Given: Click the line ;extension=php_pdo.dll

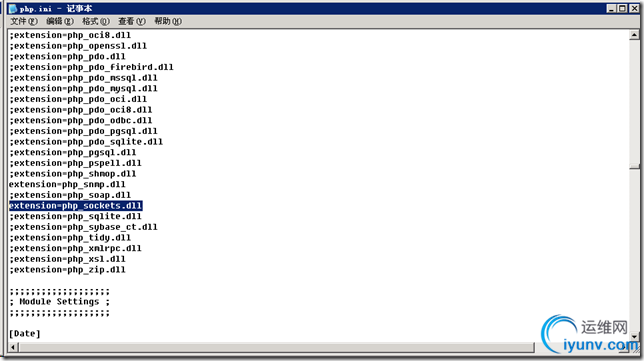Looking at the screenshot, I should (67, 57).
